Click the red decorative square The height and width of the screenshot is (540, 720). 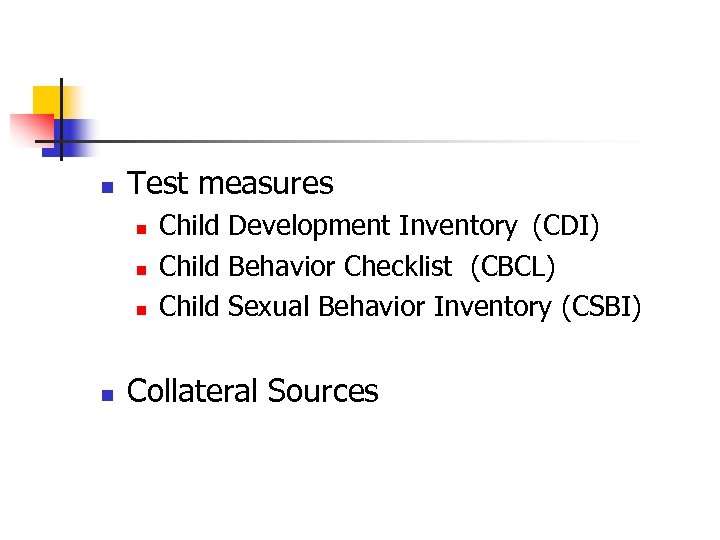(28, 129)
